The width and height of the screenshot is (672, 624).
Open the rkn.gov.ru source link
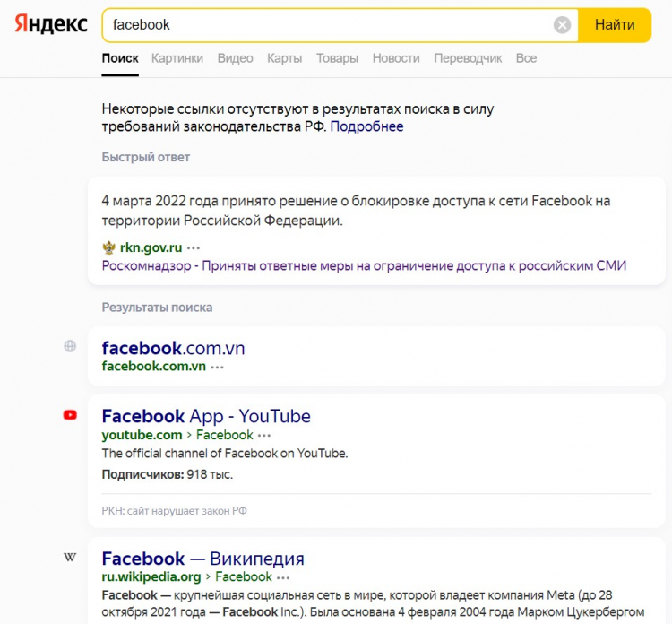click(151, 247)
